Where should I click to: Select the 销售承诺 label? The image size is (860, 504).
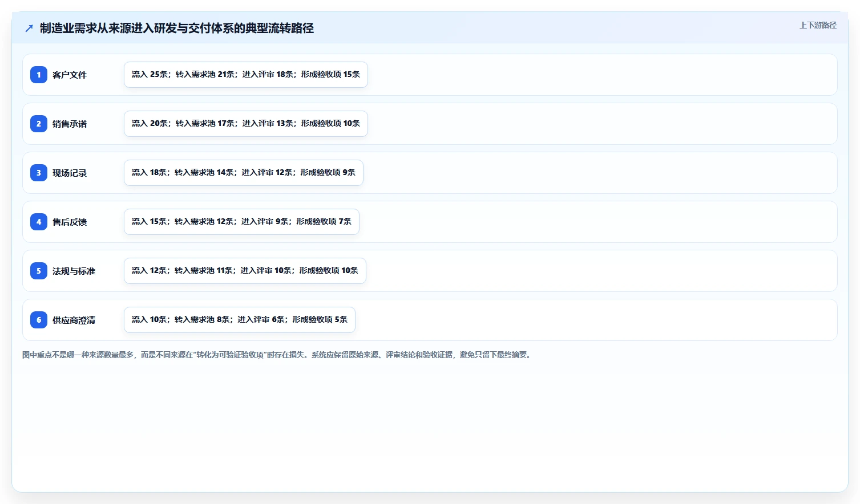(70, 124)
